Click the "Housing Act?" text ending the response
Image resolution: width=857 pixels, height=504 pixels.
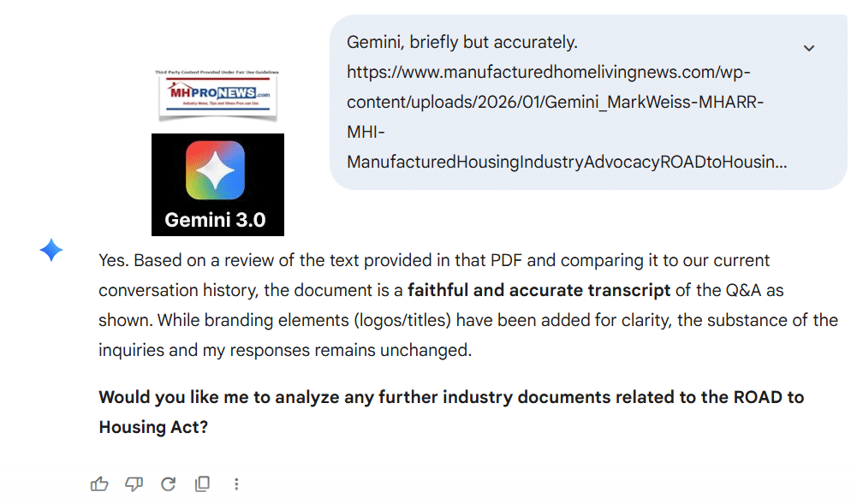pyautogui.click(x=153, y=427)
